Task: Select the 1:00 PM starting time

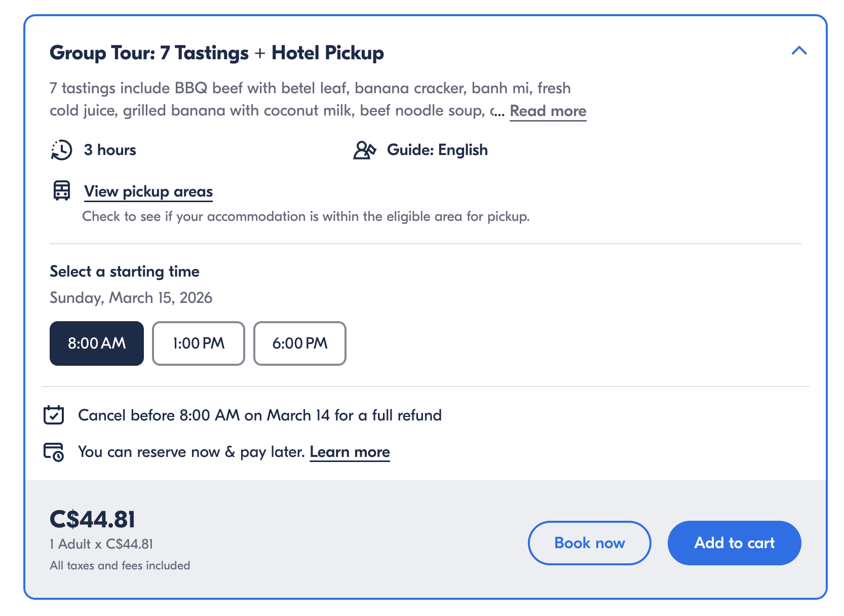Action: click(198, 343)
